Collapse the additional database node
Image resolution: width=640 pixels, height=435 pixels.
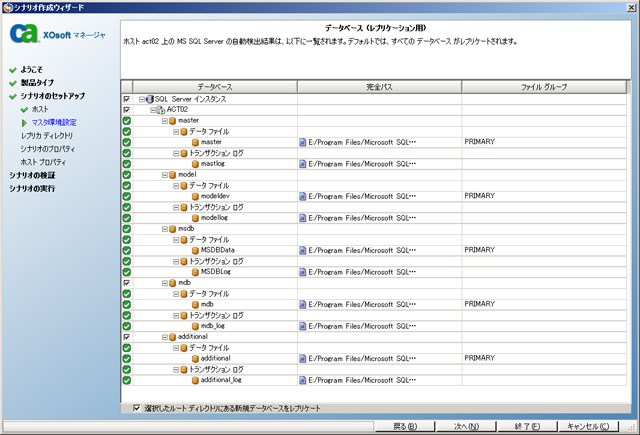point(164,337)
